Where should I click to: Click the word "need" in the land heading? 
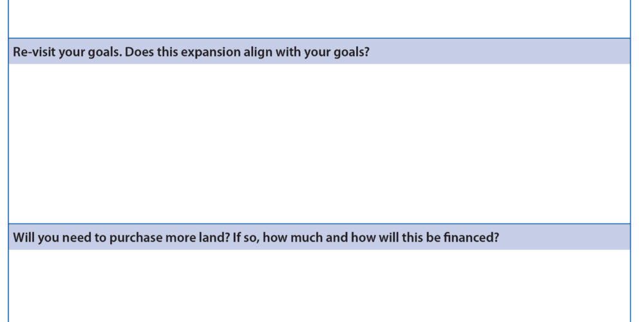pyautogui.click(x=76, y=237)
